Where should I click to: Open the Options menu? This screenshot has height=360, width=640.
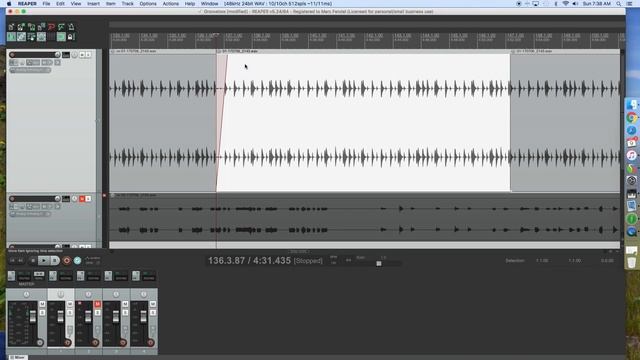[x=148, y=3]
